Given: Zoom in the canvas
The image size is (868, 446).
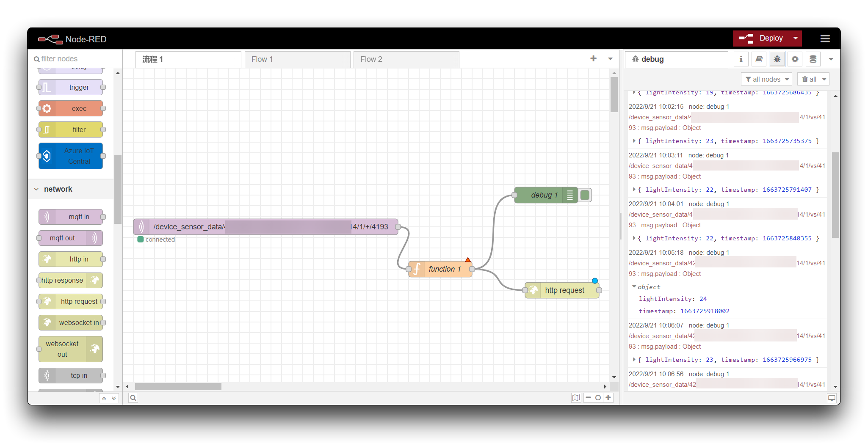Looking at the screenshot, I should tap(608, 398).
